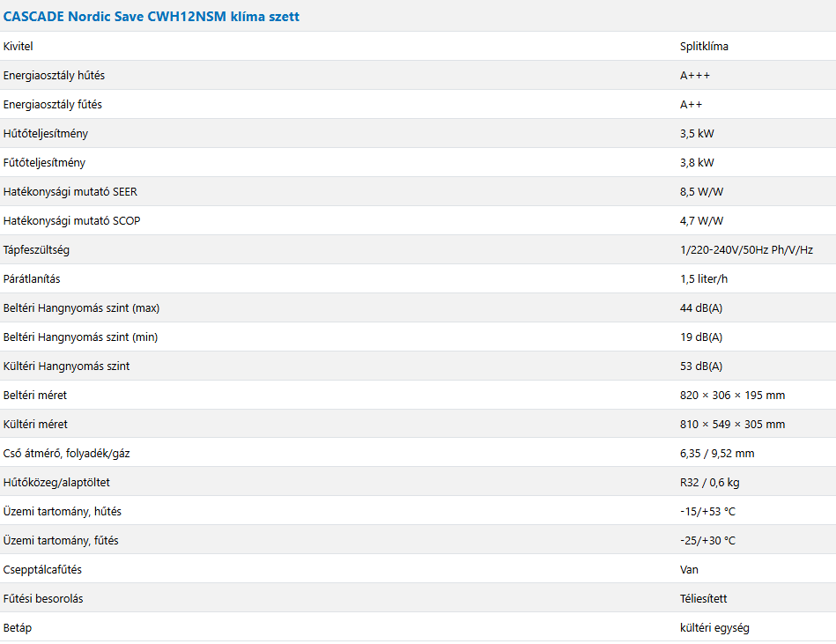Click Beltéri Hangnyomás szint (max) label
The height and width of the screenshot is (644, 836).
tap(81, 307)
